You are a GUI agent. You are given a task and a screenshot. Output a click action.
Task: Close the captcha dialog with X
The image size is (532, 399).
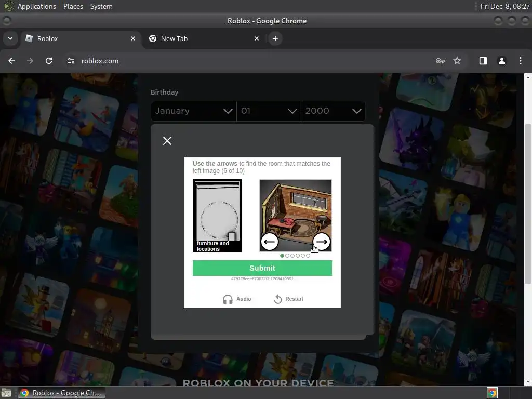pos(167,140)
